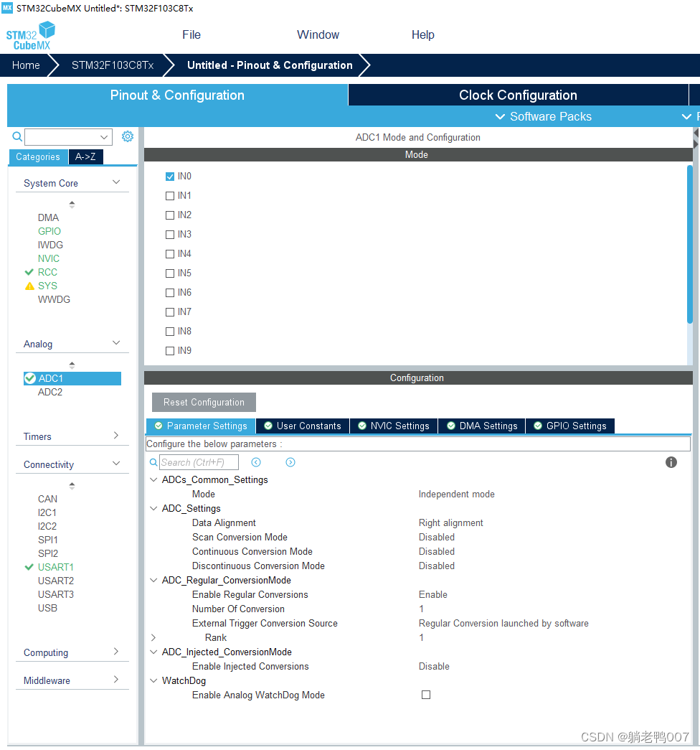Expand the Middleware category

pyautogui.click(x=115, y=679)
